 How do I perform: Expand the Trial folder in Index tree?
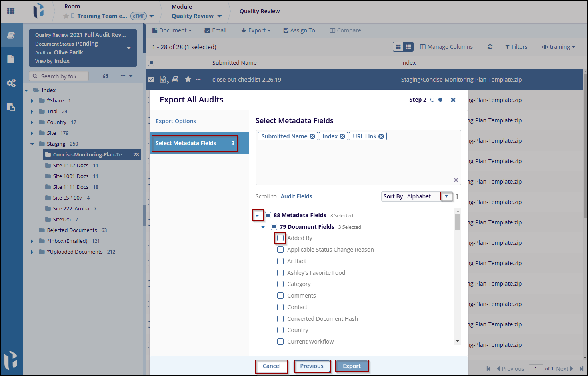tap(32, 112)
